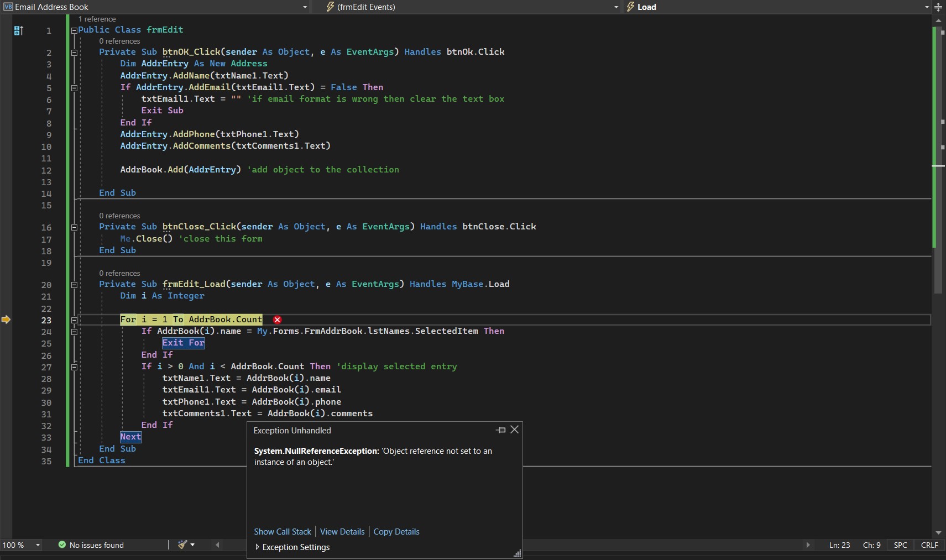Viewport: 946px width, 560px height.
Task: Click the View Details link
Action: pyautogui.click(x=342, y=532)
